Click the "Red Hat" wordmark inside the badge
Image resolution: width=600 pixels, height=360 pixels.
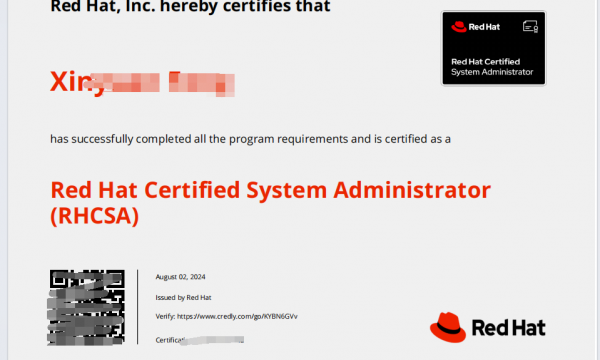(484, 27)
